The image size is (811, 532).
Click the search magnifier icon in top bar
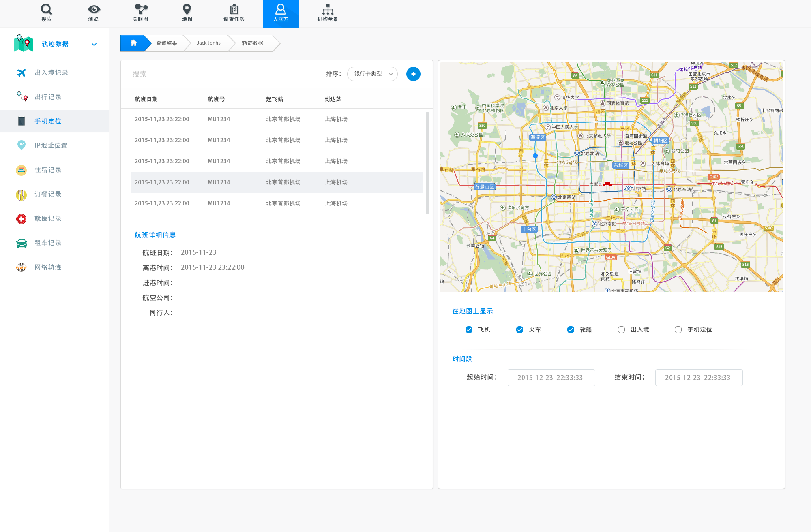pos(46,10)
